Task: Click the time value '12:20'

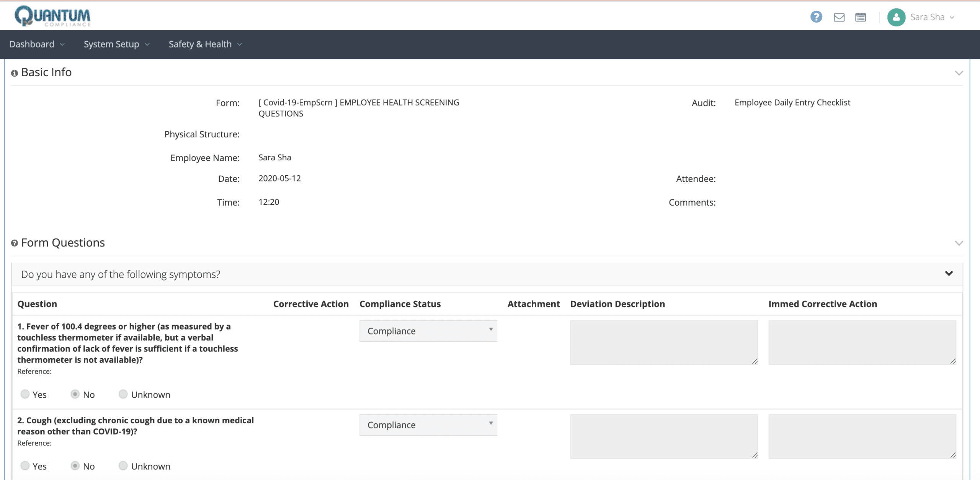Action: tap(269, 202)
